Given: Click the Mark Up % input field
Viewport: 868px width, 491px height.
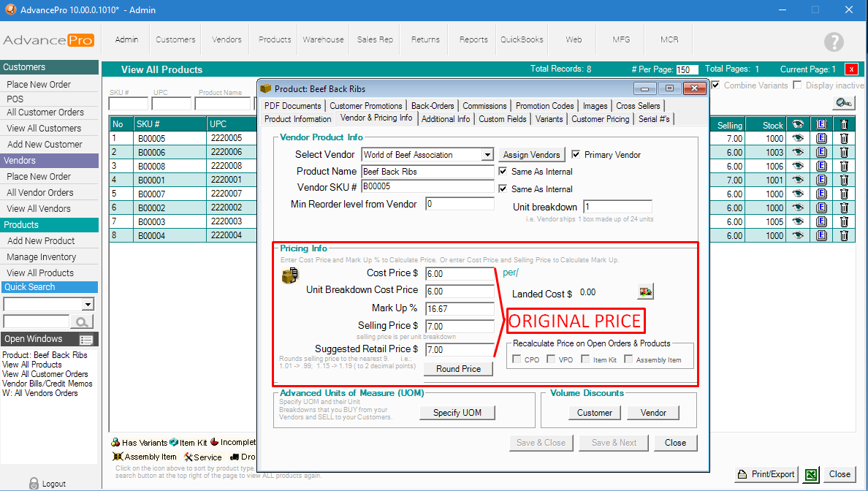Looking at the screenshot, I should (459, 309).
